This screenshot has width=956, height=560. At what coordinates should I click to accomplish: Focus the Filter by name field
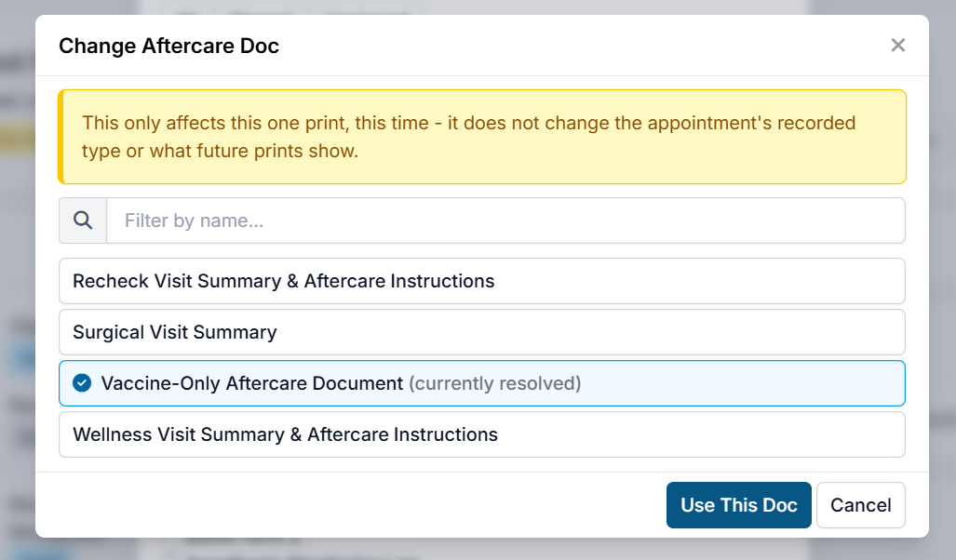[505, 220]
